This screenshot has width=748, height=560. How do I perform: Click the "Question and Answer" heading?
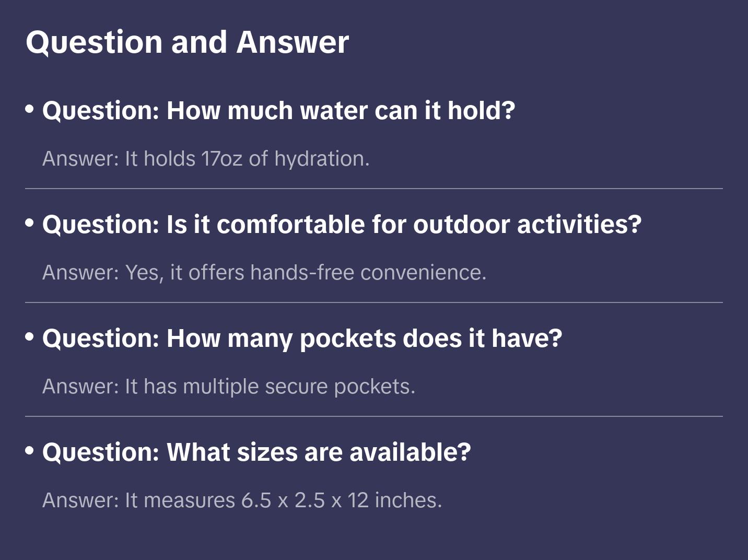[187, 42]
